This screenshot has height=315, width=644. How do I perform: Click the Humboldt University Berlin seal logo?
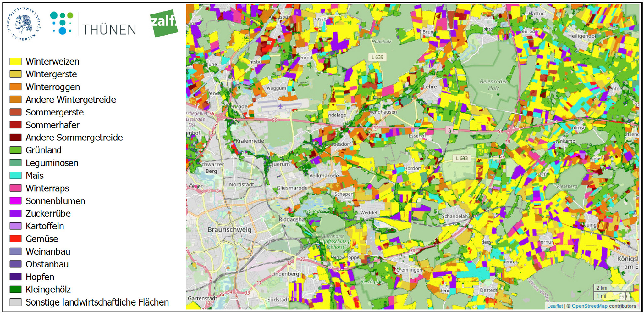(x=24, y=24)
